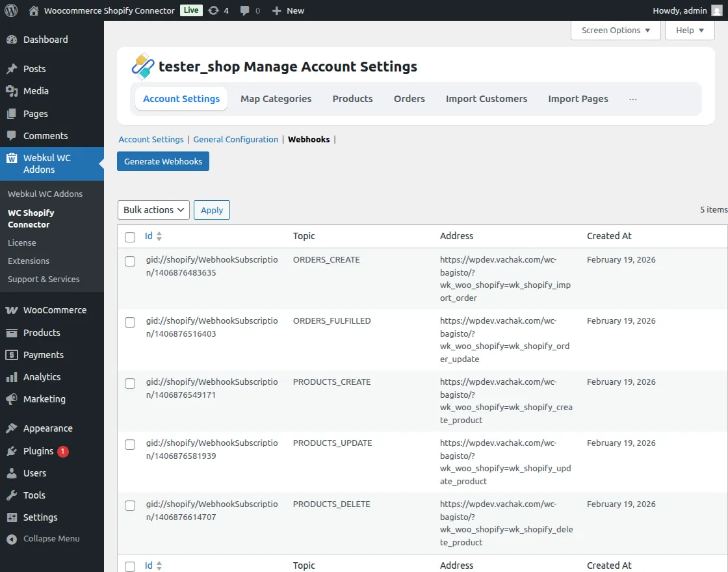Click the Dashboard icon in the sidebar
728x572 pixels.
click(12, 40)
